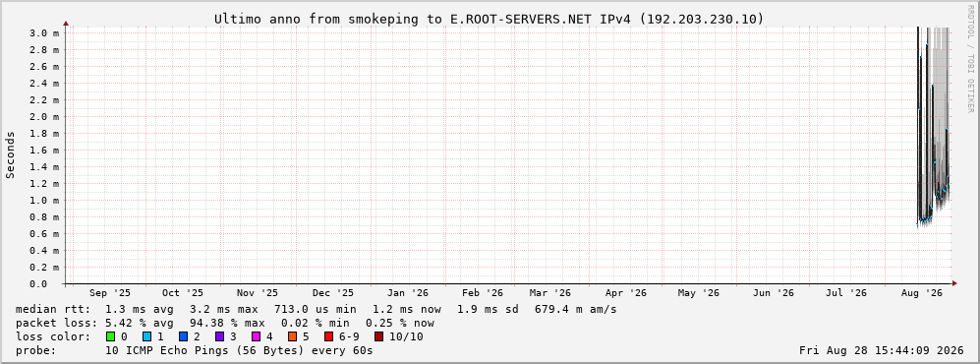Click the dark red 10/10 loss swatch

click(378, 336)
